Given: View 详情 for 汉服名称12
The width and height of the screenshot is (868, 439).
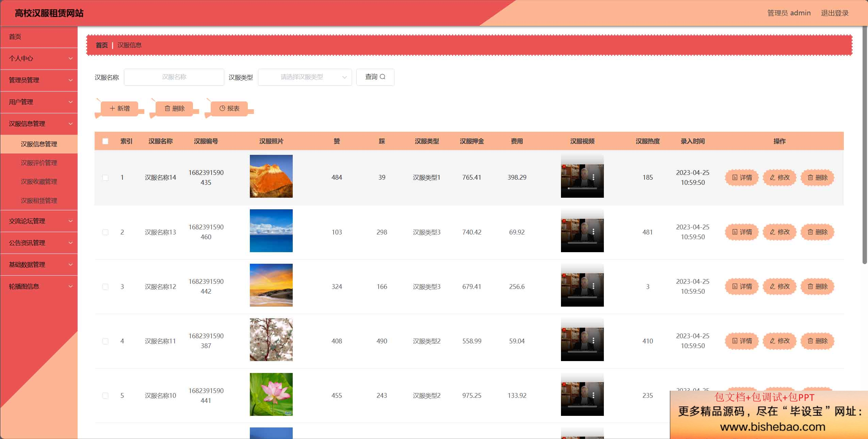Looking at the screenshot, I should coord(742,287).
